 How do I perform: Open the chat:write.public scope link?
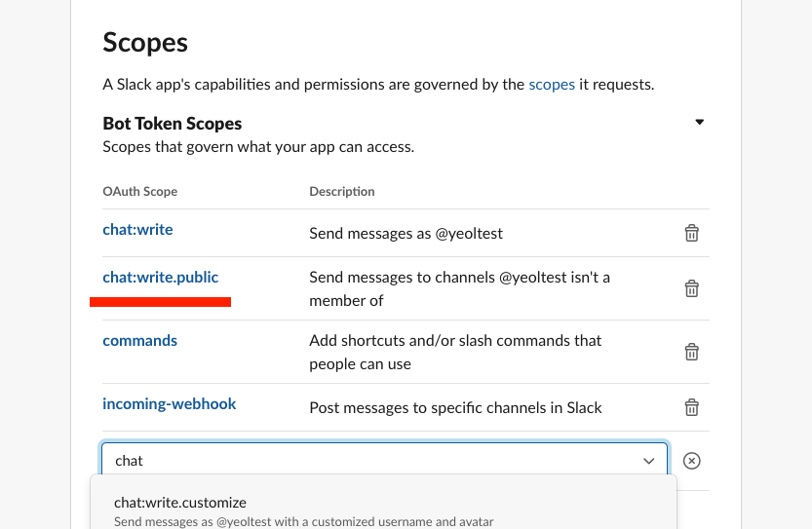[x=161, y=277]
